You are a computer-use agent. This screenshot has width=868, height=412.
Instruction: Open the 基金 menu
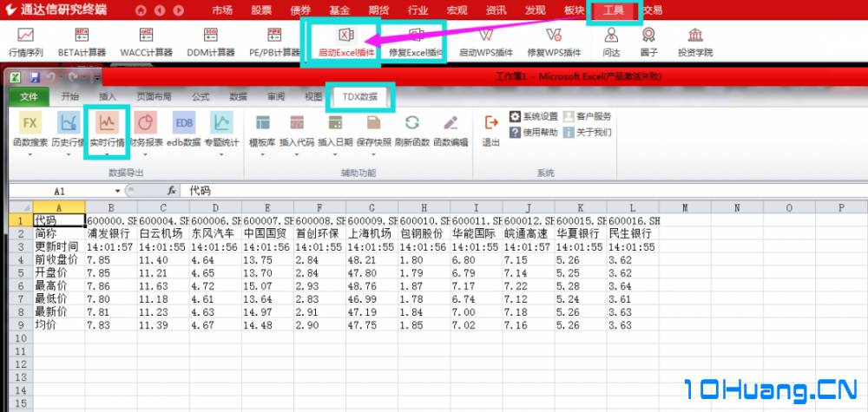pos(339,10)
